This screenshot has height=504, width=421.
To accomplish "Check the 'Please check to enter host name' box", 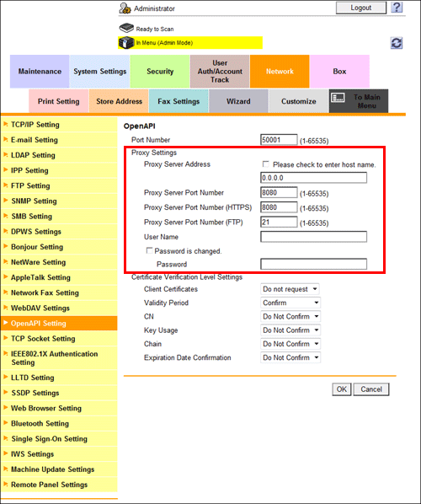I will [x=265, y=164].
